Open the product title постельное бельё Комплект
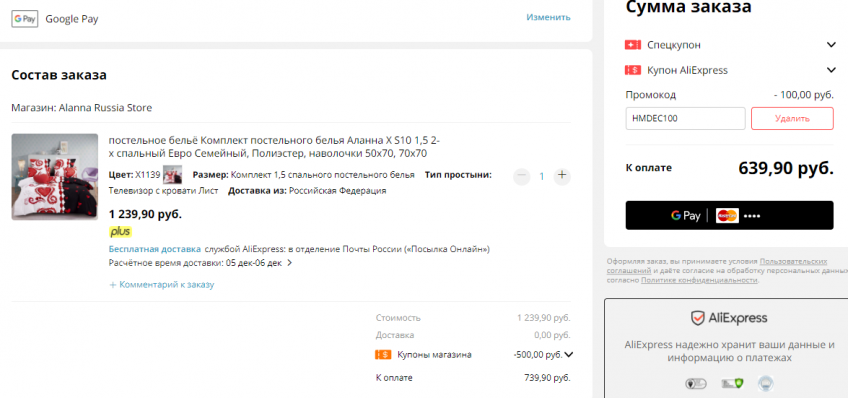The width and height of the screenshot is (848, 398). pos(274,147)
